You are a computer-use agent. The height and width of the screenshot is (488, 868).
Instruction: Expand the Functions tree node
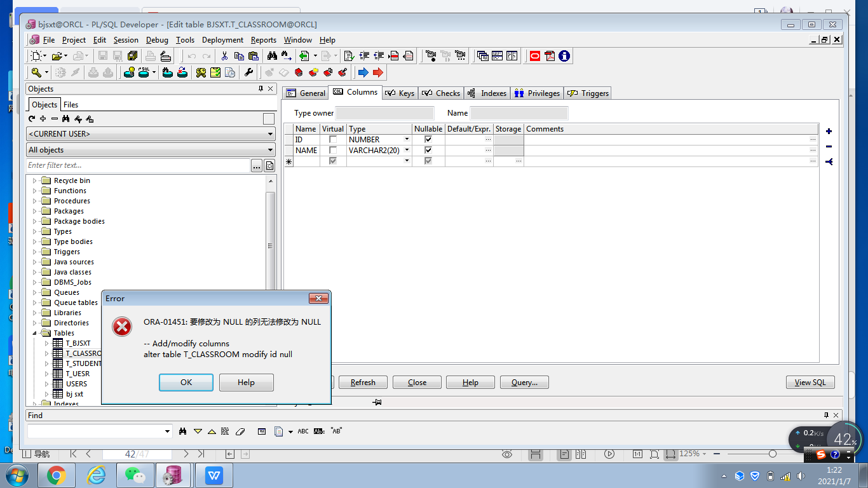click(35, 191)
